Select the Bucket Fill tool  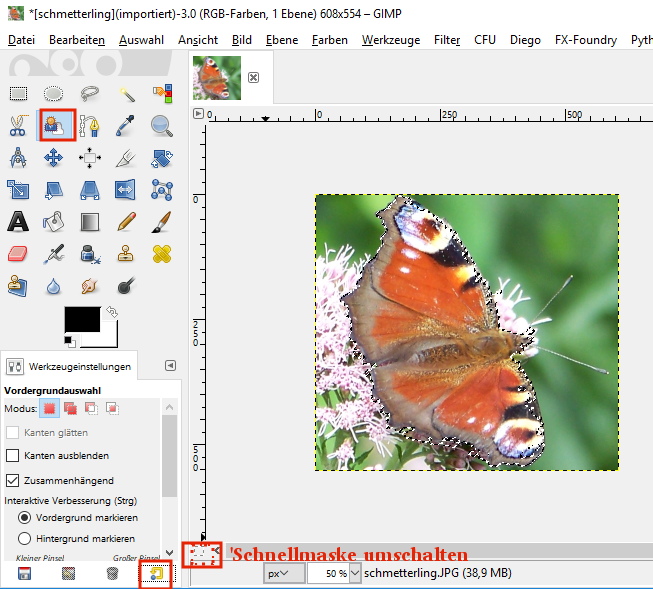[x=54, y=221]
